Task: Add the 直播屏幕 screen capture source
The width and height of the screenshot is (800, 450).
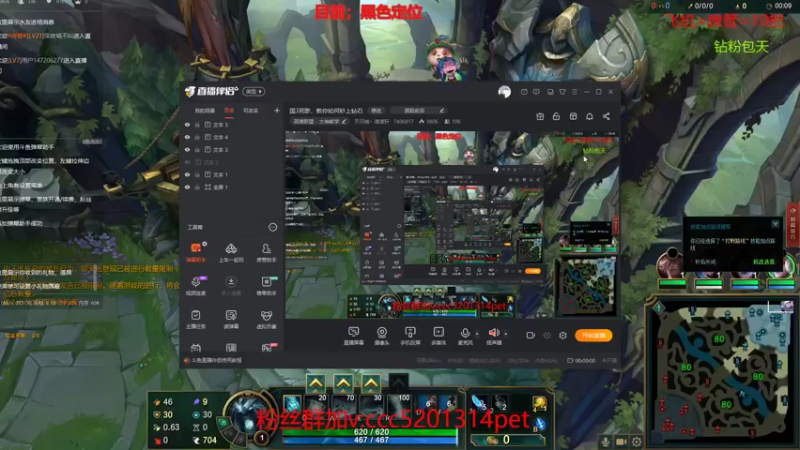Action: point(353,336)
